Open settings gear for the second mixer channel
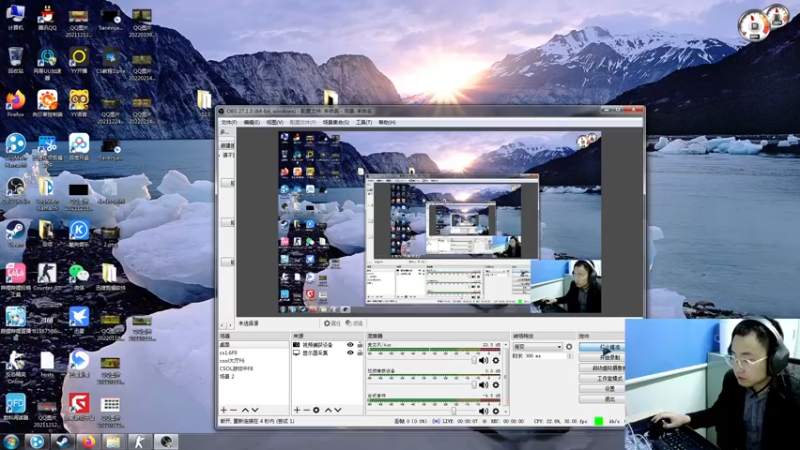 click(x=495, y=385)
